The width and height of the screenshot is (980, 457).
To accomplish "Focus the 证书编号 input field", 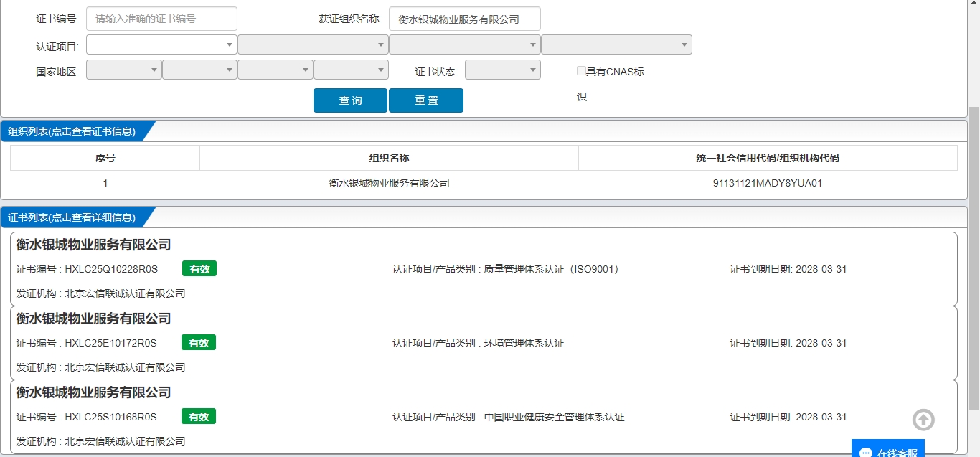I will 161,19.
